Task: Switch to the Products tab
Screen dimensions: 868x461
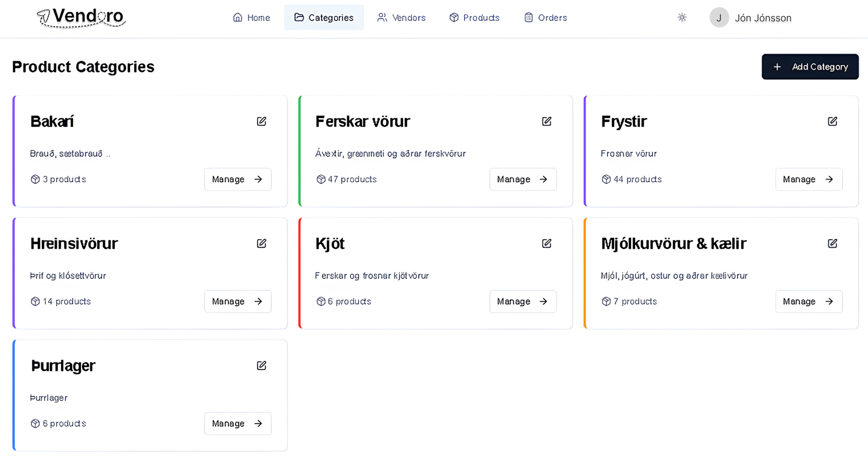Action: [x=474, y=18]
